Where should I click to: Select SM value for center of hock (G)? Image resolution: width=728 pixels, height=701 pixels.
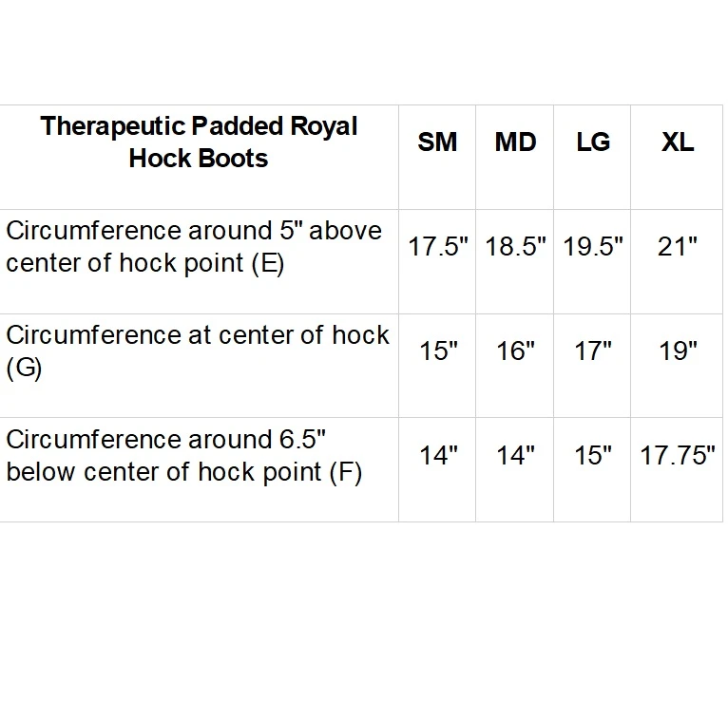438,351
